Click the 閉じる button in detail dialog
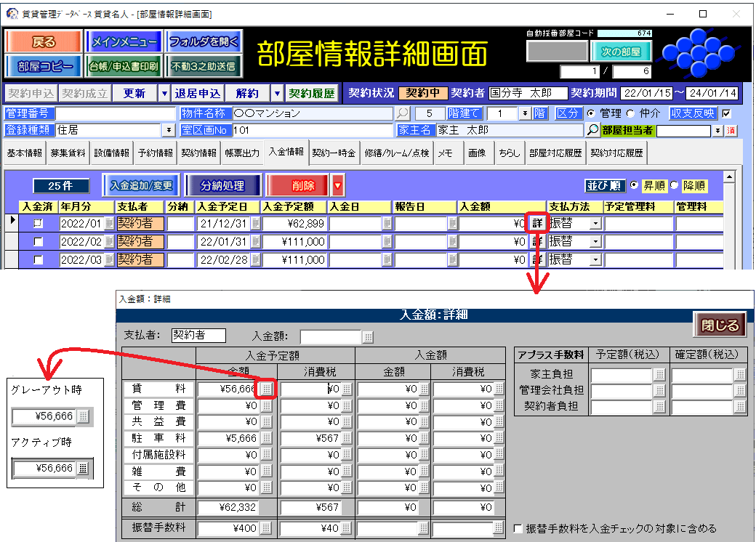The width and height of the screenshot is (756, 542). (x=720, y=325)
